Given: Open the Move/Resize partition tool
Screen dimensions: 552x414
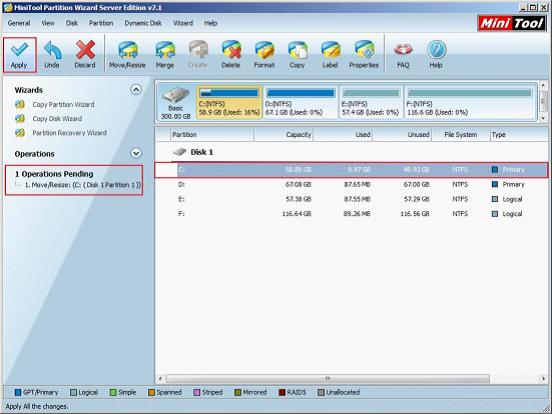Looking at the screenshot, I should click(x=127, y=55).
